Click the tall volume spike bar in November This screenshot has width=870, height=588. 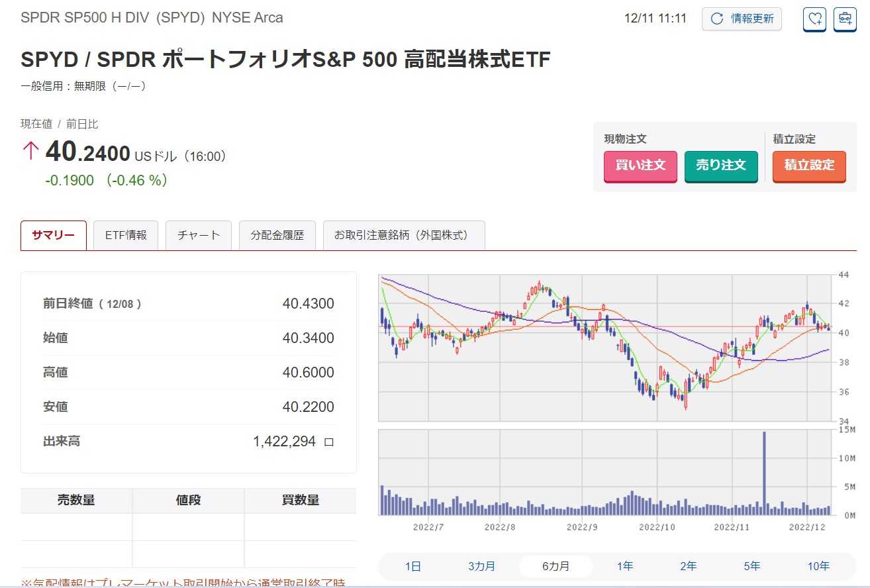click(x=764, y=473)
